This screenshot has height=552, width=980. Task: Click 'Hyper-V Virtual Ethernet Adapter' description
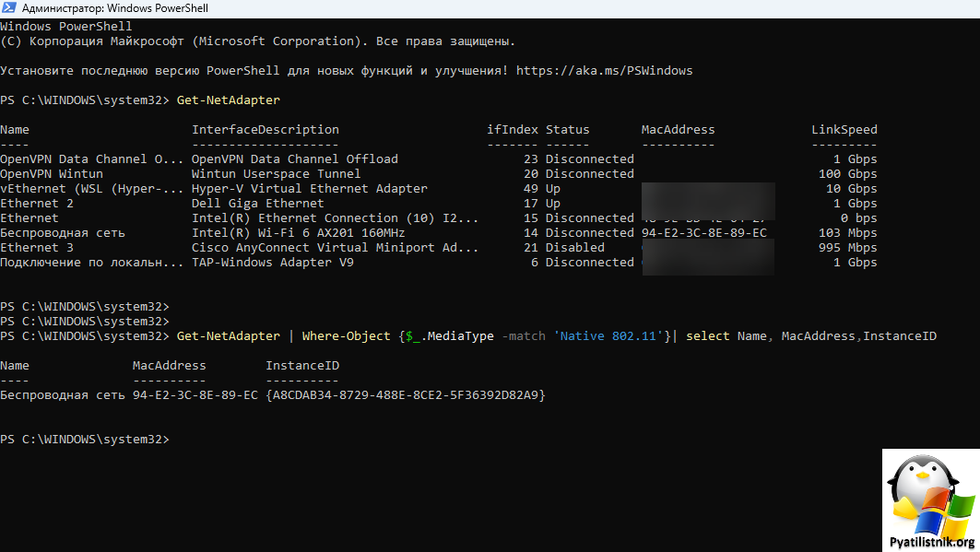[x=310, y=189]
